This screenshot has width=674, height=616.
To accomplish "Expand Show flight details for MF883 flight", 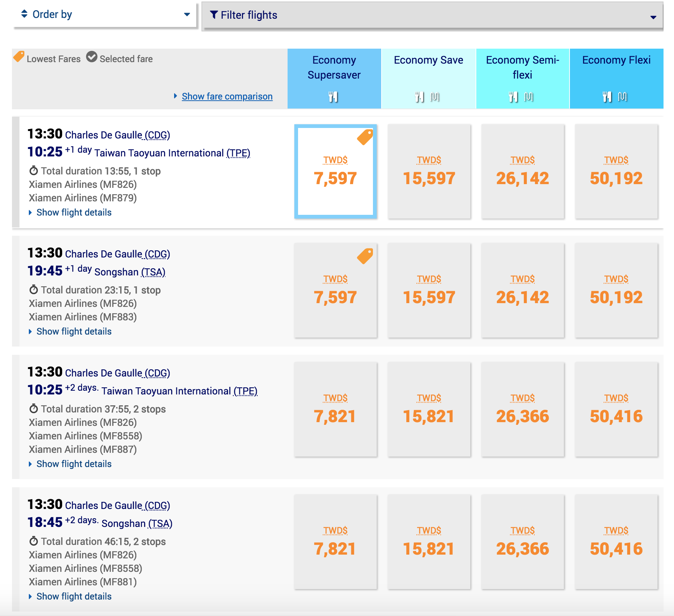I will tap(70, 332).
